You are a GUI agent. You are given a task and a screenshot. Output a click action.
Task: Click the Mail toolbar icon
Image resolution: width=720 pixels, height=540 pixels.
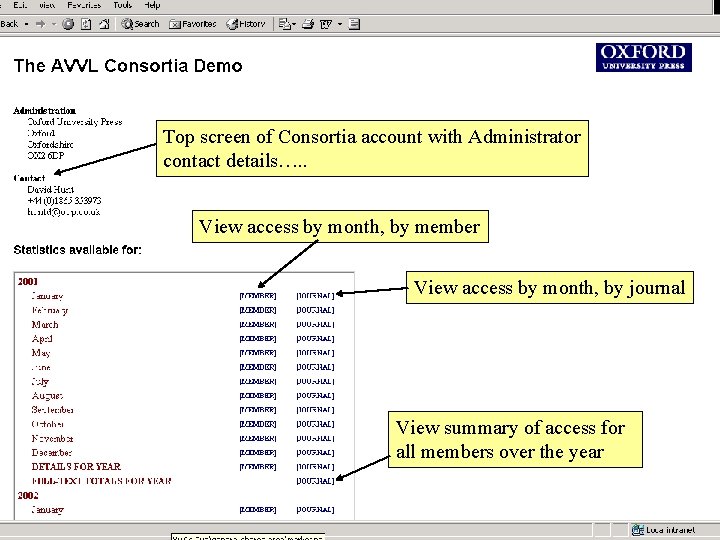coord(285,24)
